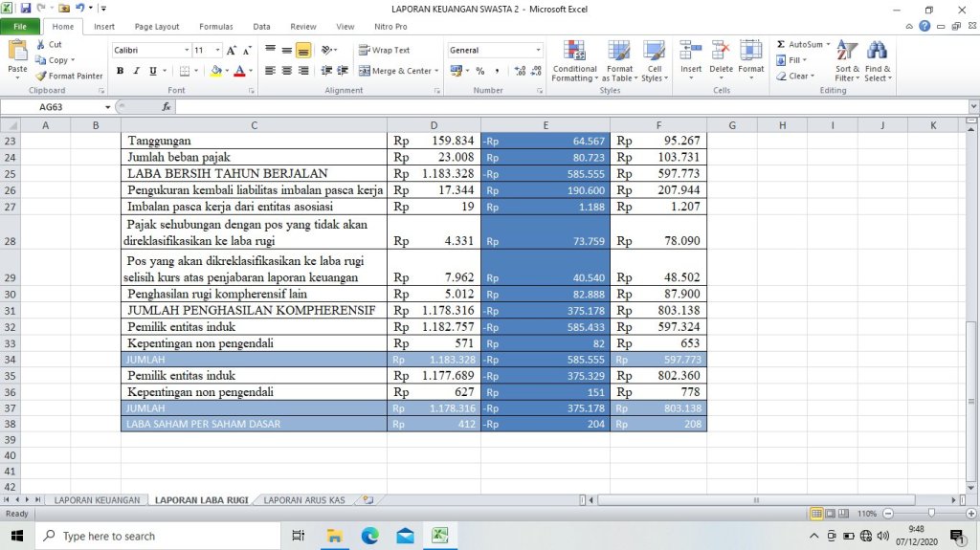Screen dimensions: 980x550
Task: Toggle Bold formatting
Action: click(x=121, y=71)
